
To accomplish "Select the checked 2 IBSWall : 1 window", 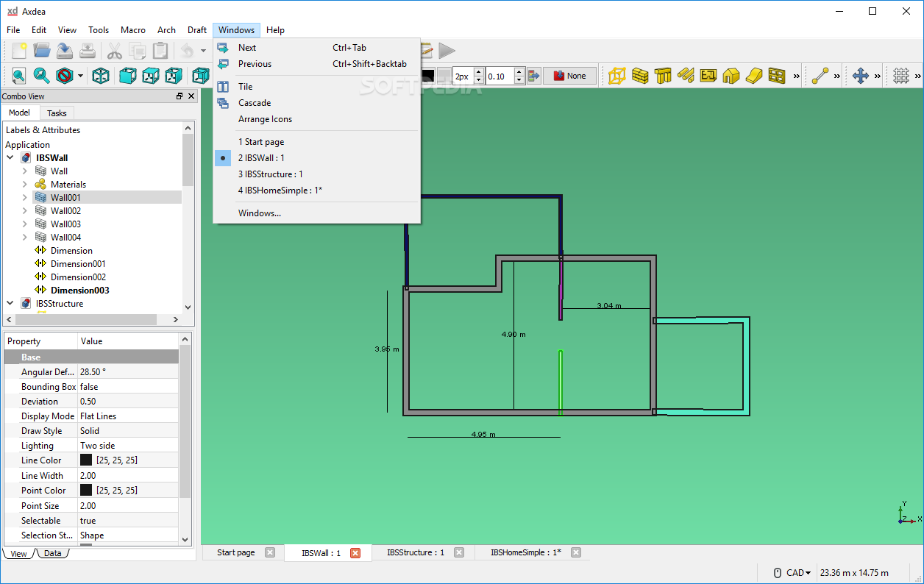I will 316,158.
